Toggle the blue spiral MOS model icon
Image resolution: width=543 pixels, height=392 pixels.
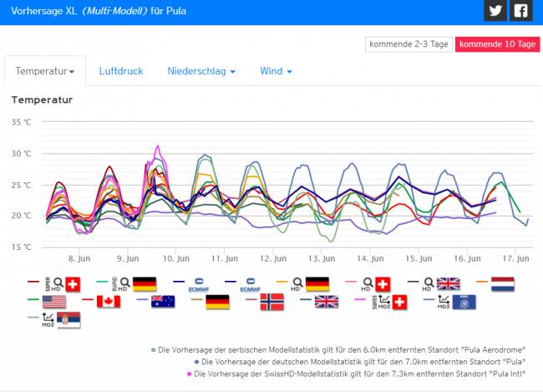click(x=464, y=303)
